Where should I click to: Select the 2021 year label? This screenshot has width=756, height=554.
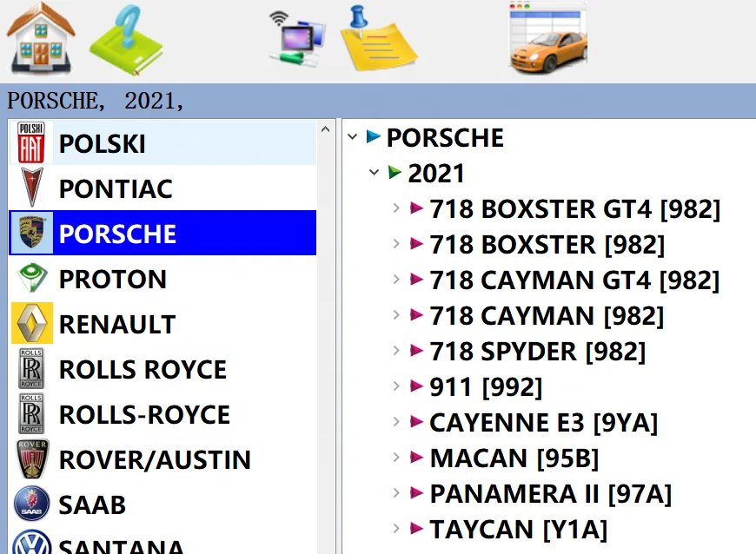pyautogui.click(x=436, y=173)
